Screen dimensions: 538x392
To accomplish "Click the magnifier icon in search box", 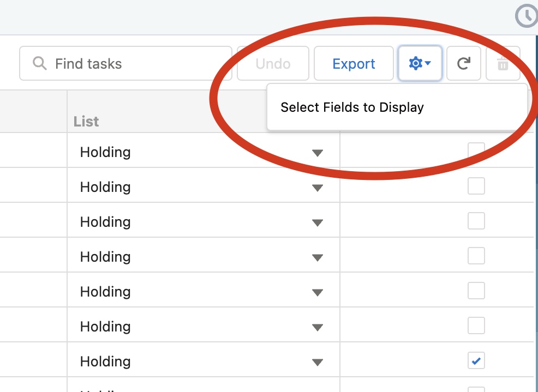I will pyautogui.click(x=39, y=63).
